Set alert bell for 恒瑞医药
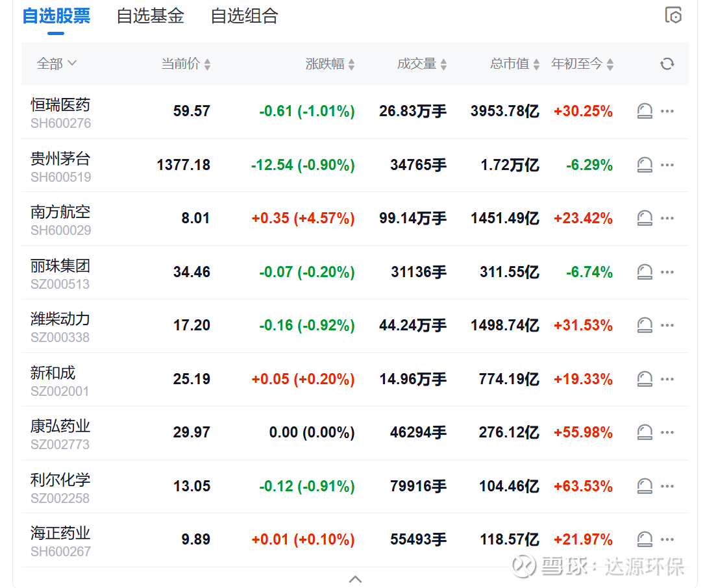This screenshot has height=588, width=705. coord(645,111)
